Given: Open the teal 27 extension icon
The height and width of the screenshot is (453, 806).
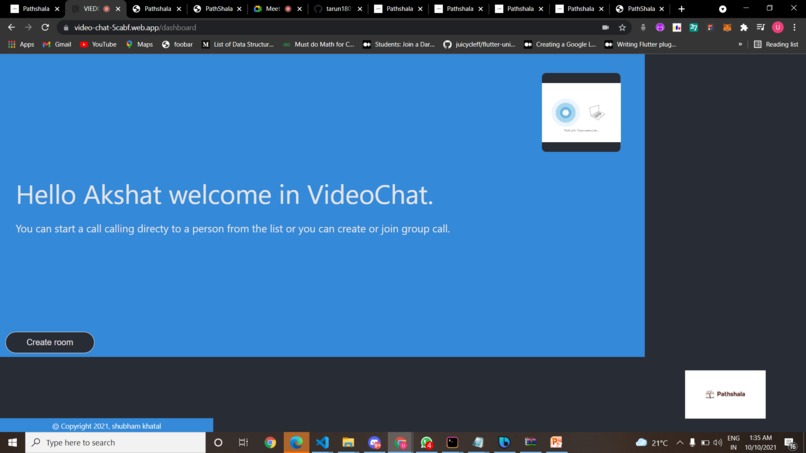Looking at the screenshot, I should (x=693, y=27).
